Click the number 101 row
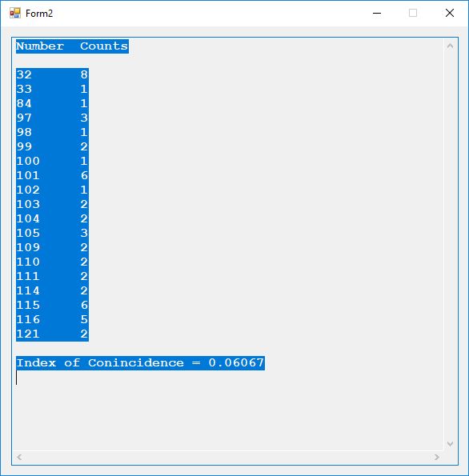Viewport: 469px width, 476px height. pos(52,175)
